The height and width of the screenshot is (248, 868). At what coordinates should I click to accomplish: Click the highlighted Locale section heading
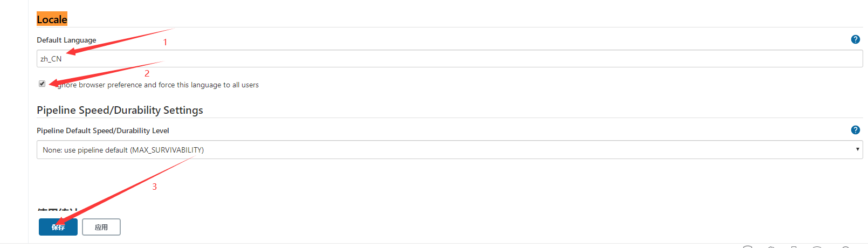point(52,19)
